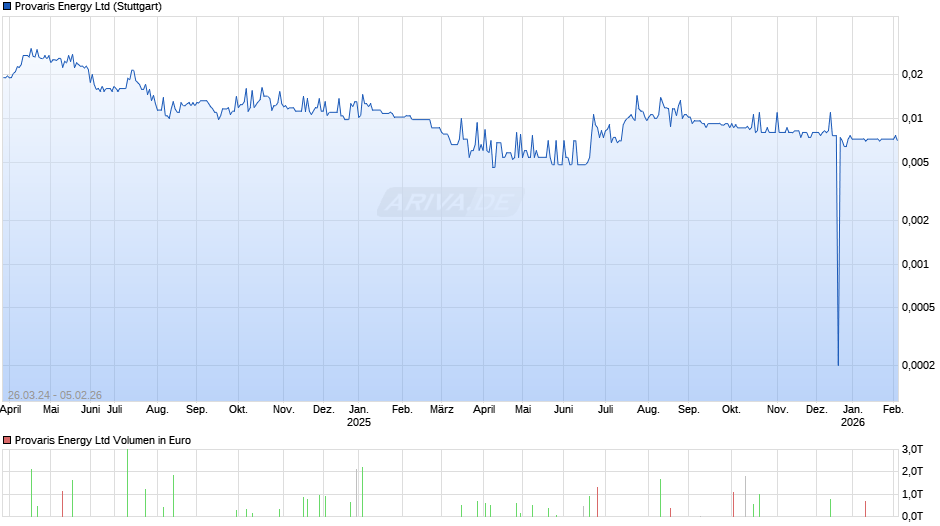Click the '1,0T' volume axis label
The width and height of the screenshot is (940, 526).
pos(912,494)
